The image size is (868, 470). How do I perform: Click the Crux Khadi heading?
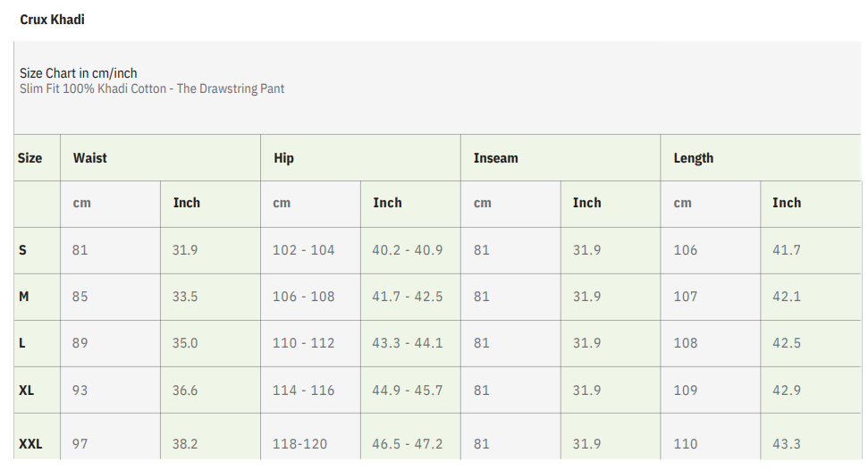tap(52, 19)
